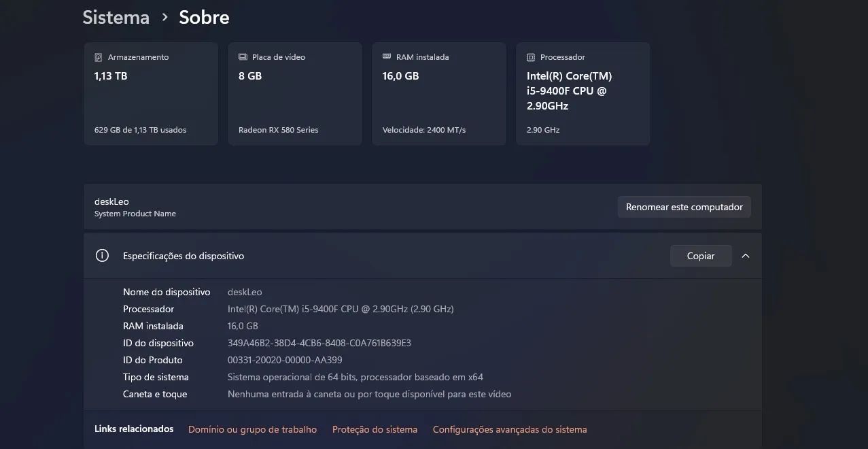This screenshot has width=868, height=449.
Task: Click the deskLeo computer name heading
Action: (111, 201)
